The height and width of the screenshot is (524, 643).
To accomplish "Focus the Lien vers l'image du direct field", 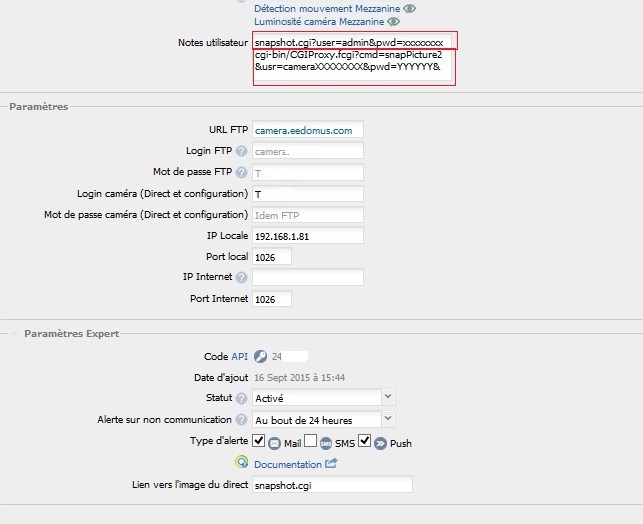I will pyautogui.click(x=331, y=485).
